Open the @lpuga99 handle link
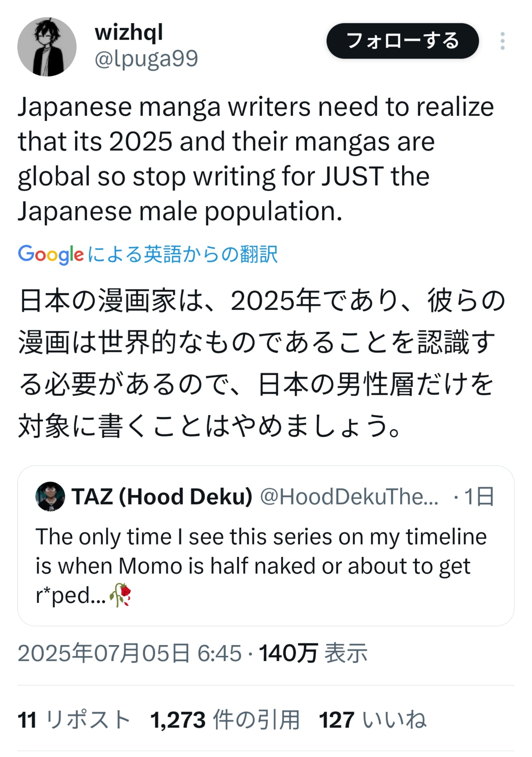The image size is (532, 757). pyautogui.click(x=146, y=58)
